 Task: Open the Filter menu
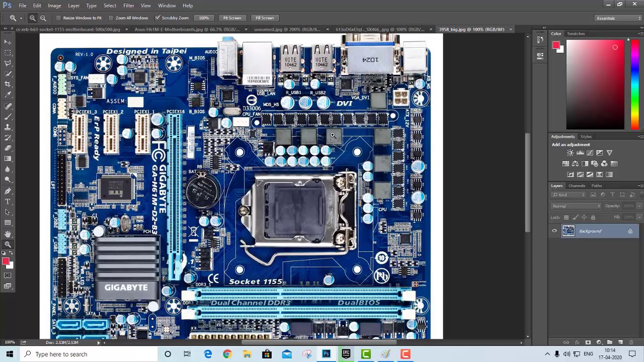(x=128, y=6)
